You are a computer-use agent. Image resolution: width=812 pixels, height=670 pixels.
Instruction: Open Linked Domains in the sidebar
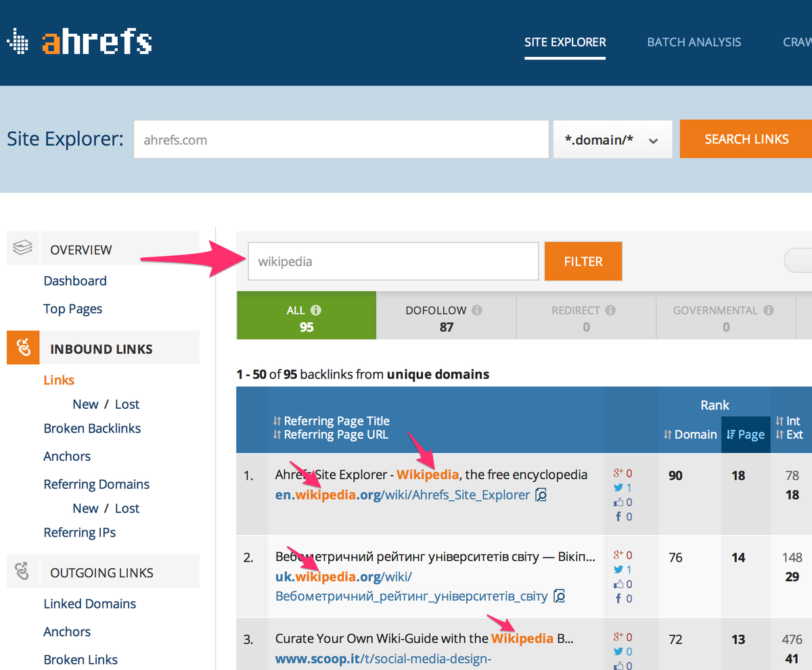click(x=90, y=604)
